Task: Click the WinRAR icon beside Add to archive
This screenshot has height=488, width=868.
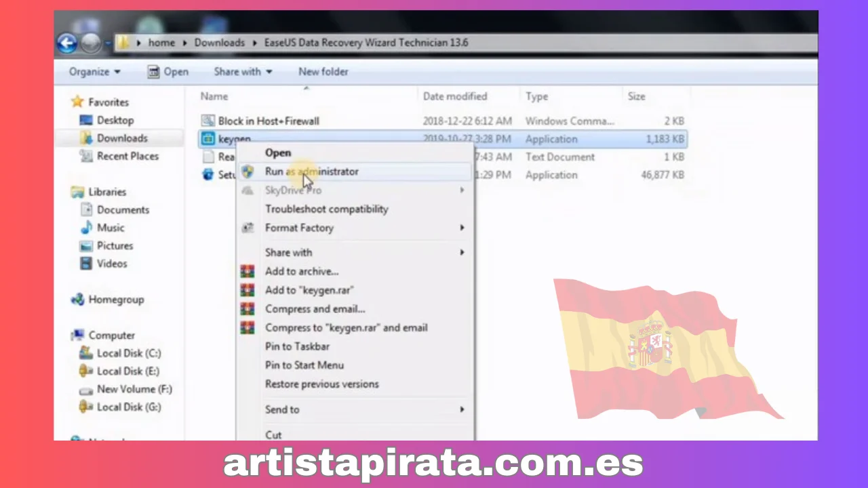Action: pyautogui.click(x=248, y=272)
